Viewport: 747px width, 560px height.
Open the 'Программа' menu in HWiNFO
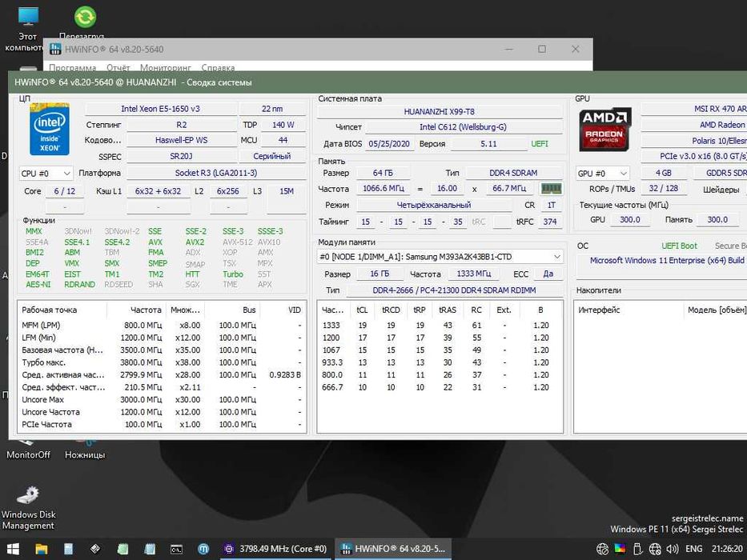tap(72, 68)
